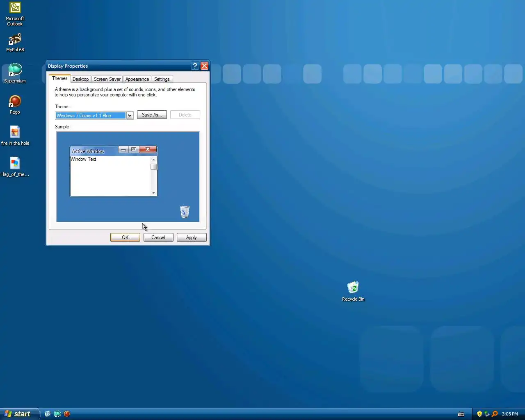Launch first quick launch icon beside Start
Image resolution: width=525 pixels, height=420 pixels.
tap(48, 414)
